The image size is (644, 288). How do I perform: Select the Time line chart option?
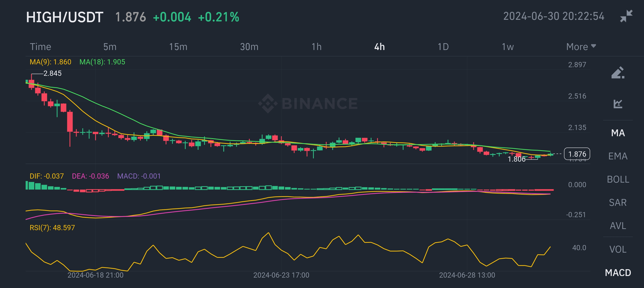point(40,47)
